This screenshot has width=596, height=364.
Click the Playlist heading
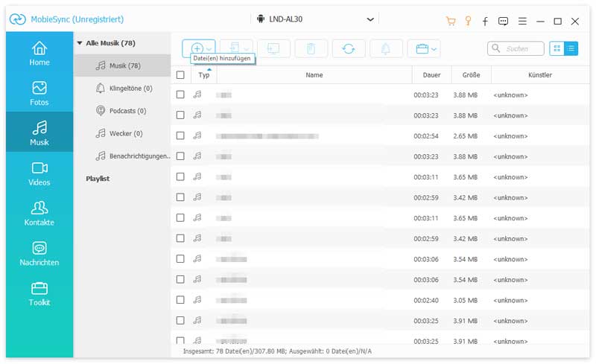click(98, 179)
